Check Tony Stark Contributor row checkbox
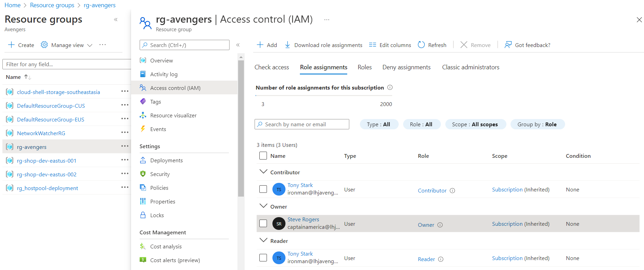This screenshot has width=644, height=270. click(263, 189)
